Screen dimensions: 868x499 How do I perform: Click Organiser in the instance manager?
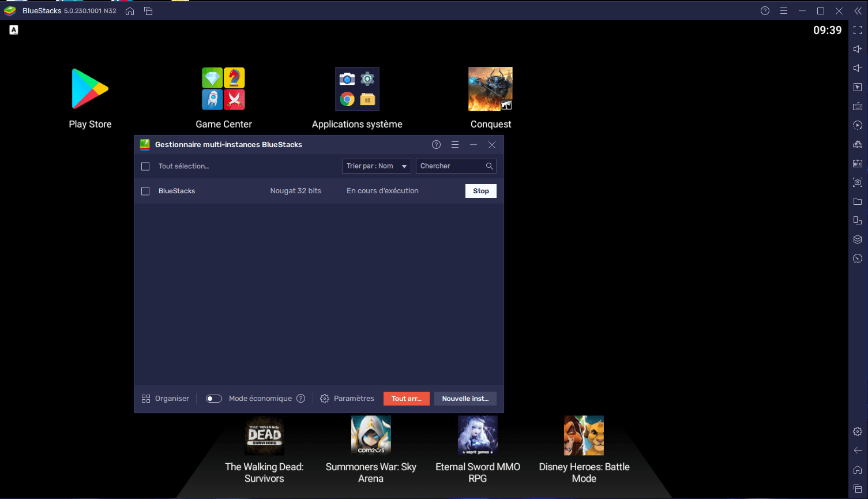click(x=165, y=399)
